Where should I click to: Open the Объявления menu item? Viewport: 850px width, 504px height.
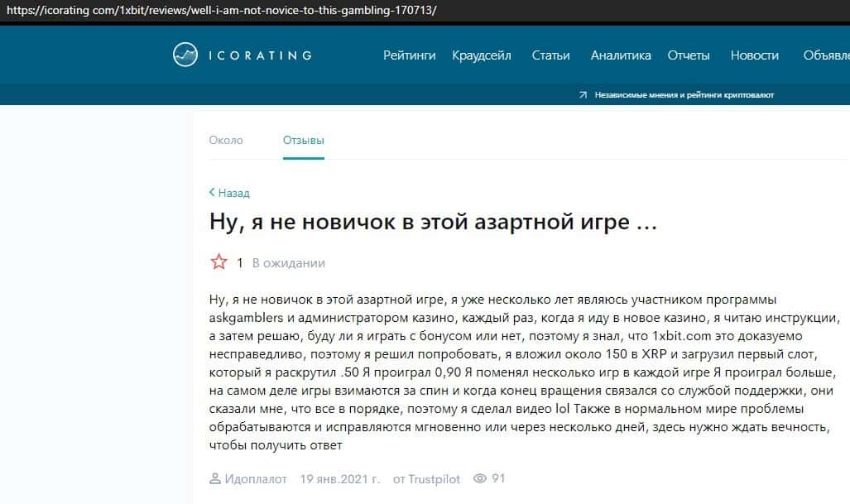coord(826,55)
